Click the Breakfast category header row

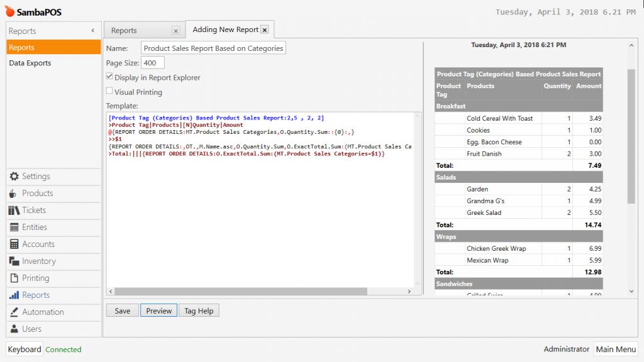(x=519, y=106)
